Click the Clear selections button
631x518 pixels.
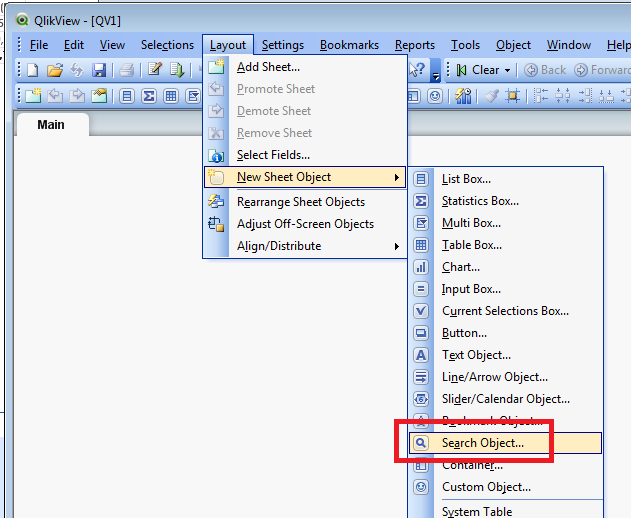tap(478, 70)
